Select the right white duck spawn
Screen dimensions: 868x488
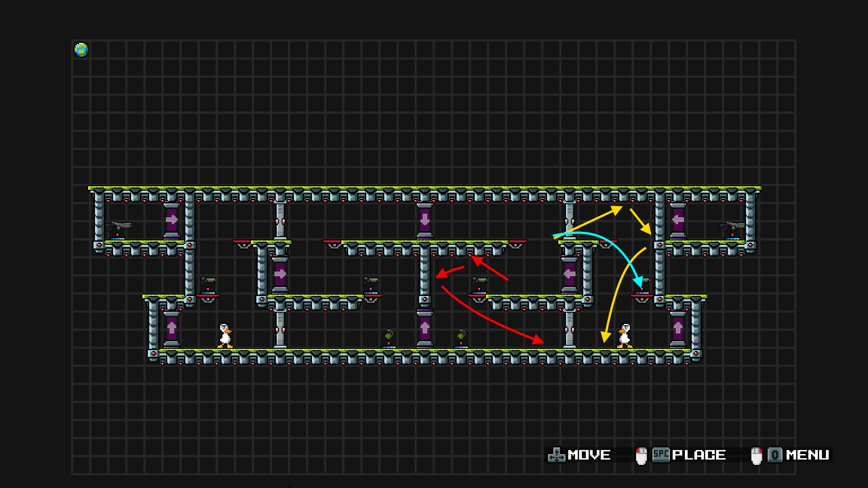tap(625, 336)
